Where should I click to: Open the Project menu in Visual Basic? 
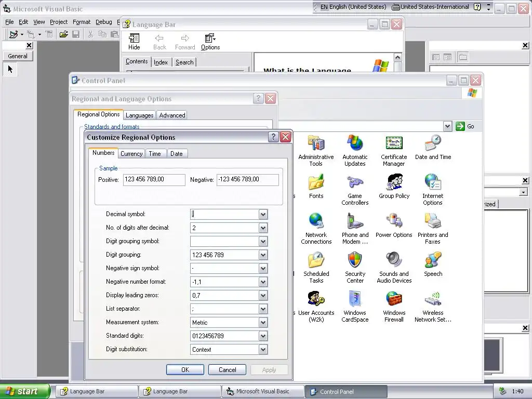(59, 22)
